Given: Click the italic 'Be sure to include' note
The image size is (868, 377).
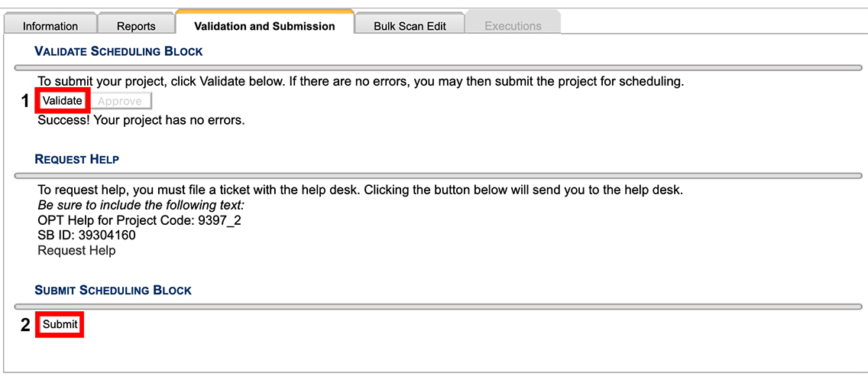Looking at the screenshot, I should (141, 205).
